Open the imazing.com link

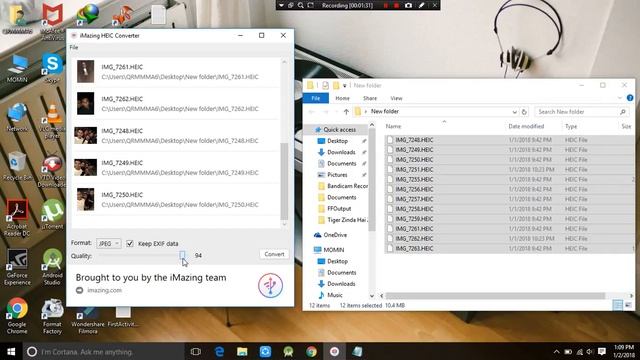click(104, 290)
